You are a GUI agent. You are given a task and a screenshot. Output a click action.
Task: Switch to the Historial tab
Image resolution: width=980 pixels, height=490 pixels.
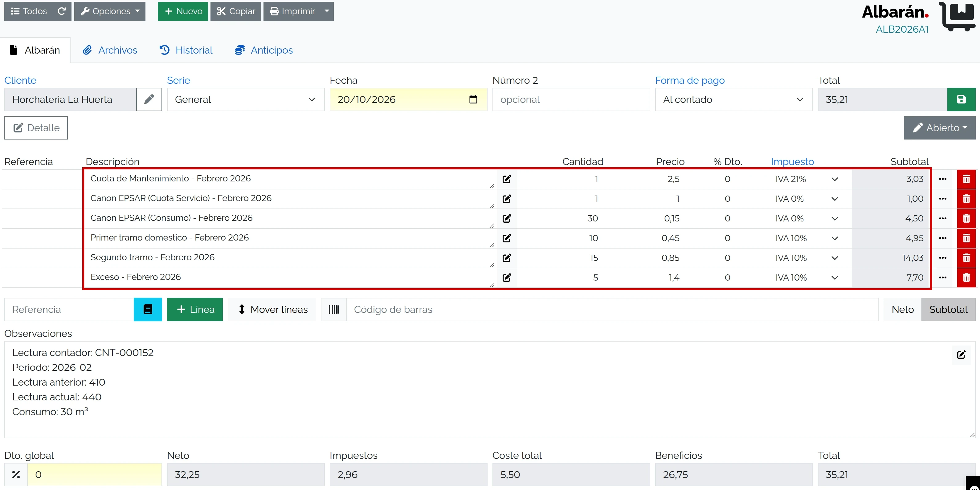[186, 50]
